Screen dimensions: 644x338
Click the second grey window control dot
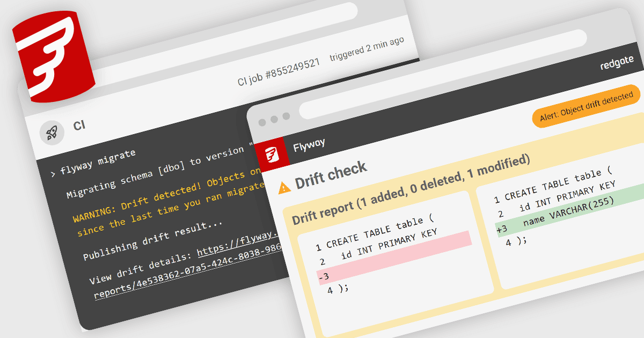[274, 119]
